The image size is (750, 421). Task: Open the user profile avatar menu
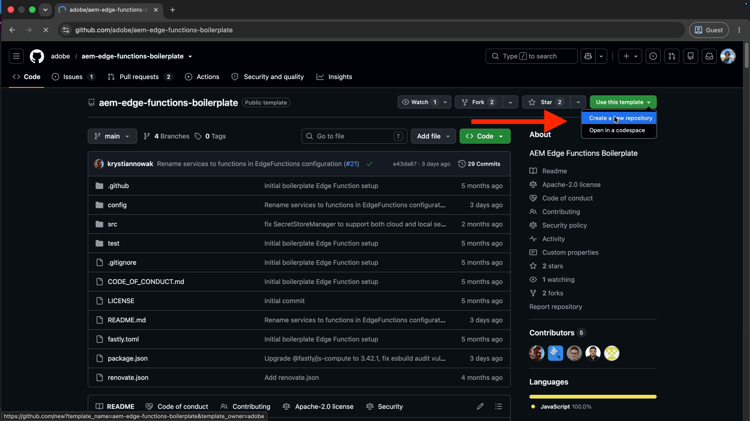click(728, 56)
